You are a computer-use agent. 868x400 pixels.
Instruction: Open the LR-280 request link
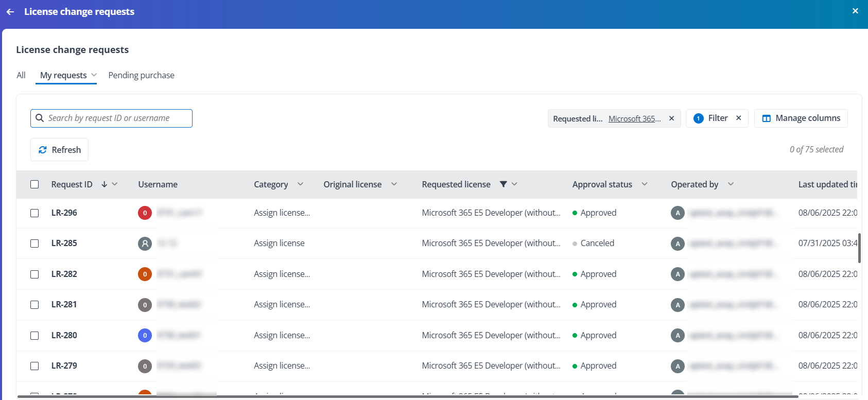pyautogui.click(x=64, y=335)
